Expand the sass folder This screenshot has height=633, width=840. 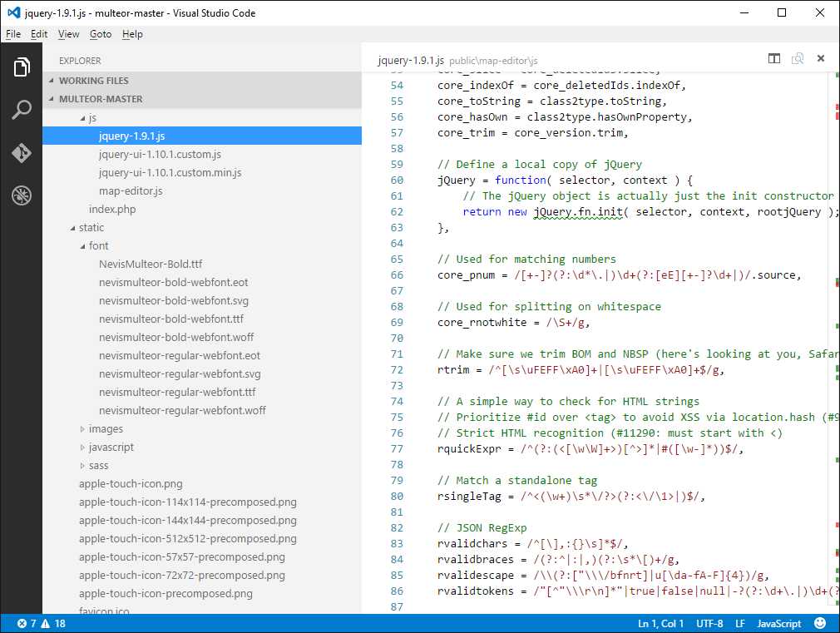pyautogui.click(x=82, y=465)
